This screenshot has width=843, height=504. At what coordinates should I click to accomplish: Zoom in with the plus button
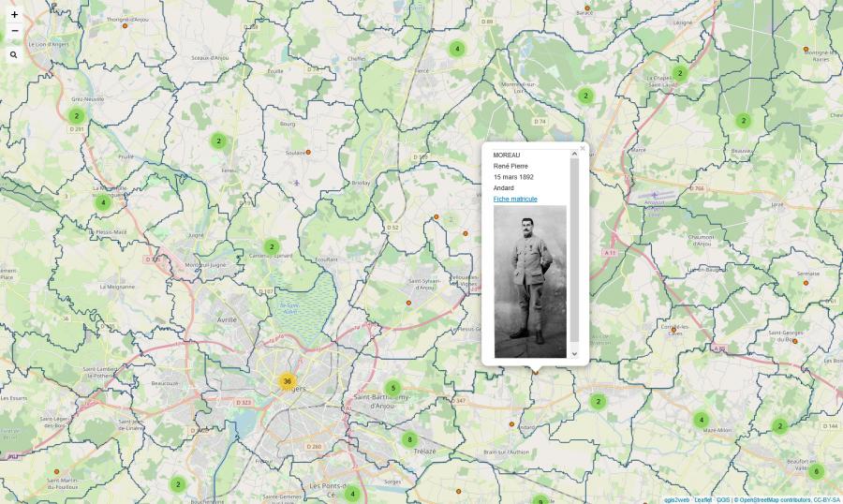coord(14,15)
